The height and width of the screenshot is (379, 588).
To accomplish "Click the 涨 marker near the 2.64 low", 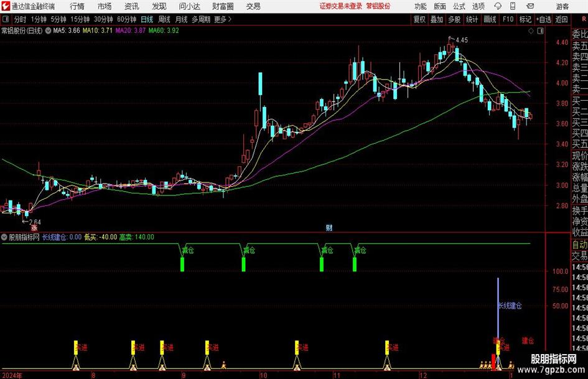I will click(x=34, y=228).
